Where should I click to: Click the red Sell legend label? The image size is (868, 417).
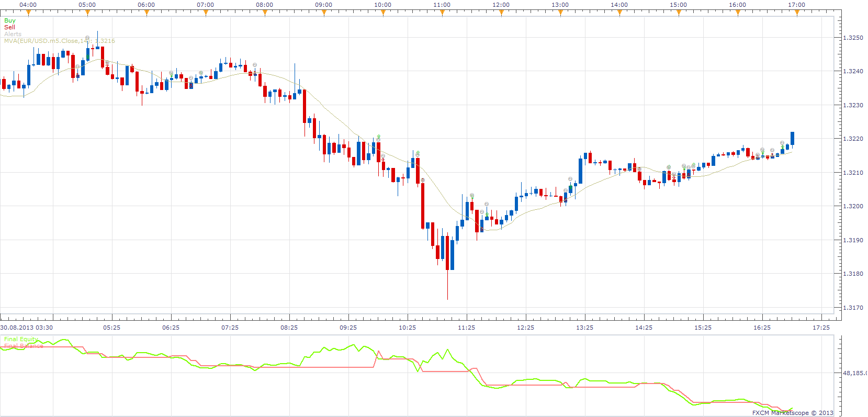point(9,27)
